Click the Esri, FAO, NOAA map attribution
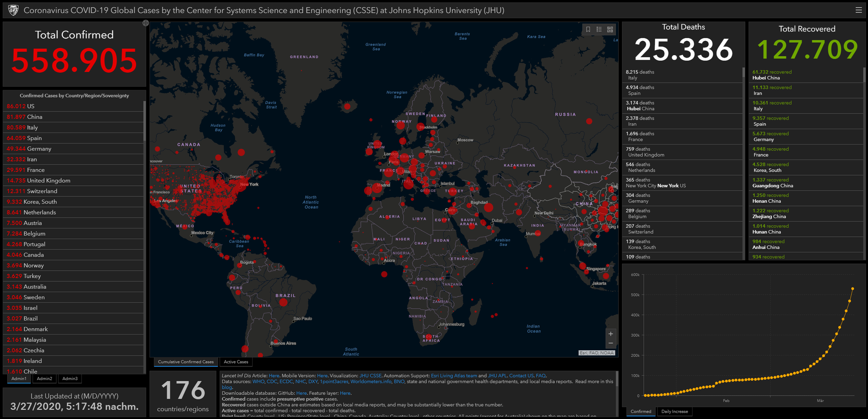This screenshot has width=868, height=419. click(597, 353)
